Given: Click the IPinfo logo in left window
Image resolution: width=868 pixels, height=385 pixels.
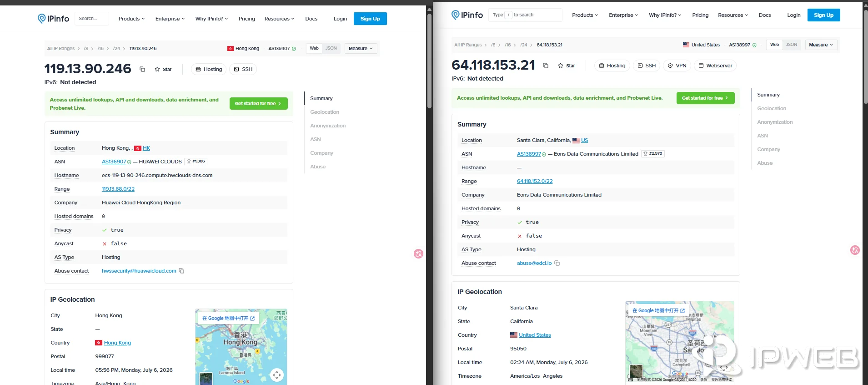Looking at the screenshot, I should (x=53, y=19).
